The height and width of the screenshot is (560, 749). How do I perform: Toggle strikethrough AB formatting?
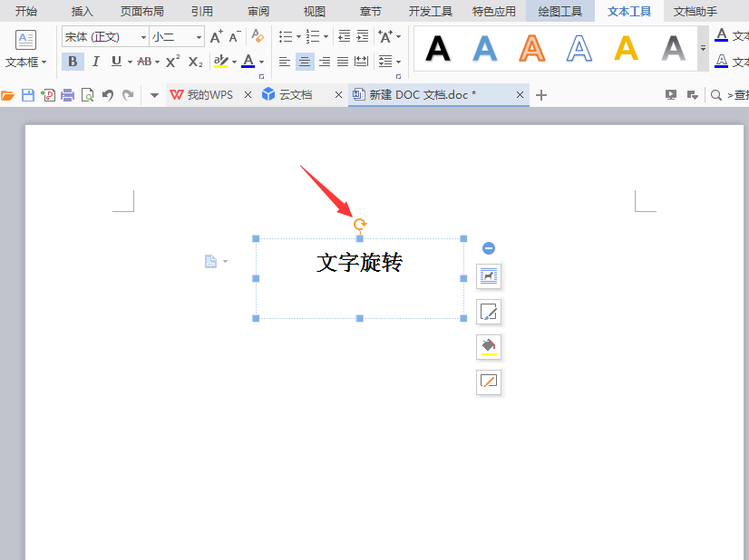point(144,62)
